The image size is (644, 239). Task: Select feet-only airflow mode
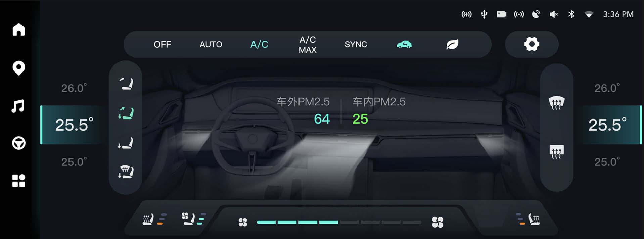tap(126, 143)
